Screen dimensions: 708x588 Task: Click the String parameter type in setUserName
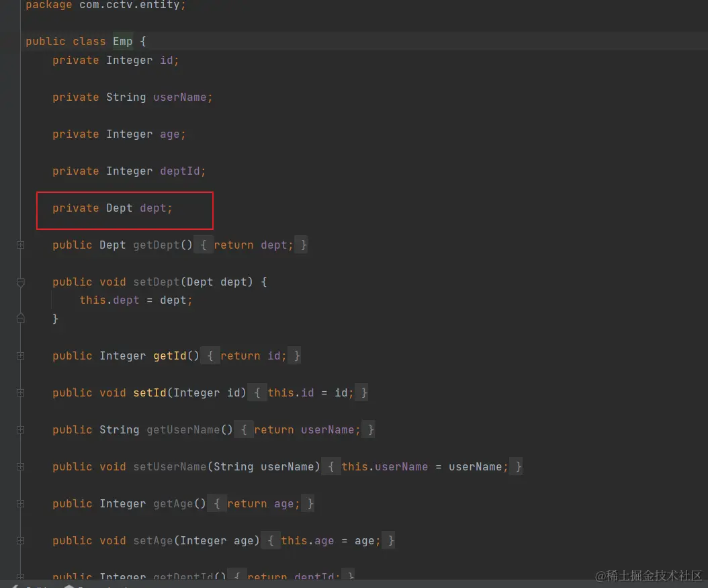234,467
